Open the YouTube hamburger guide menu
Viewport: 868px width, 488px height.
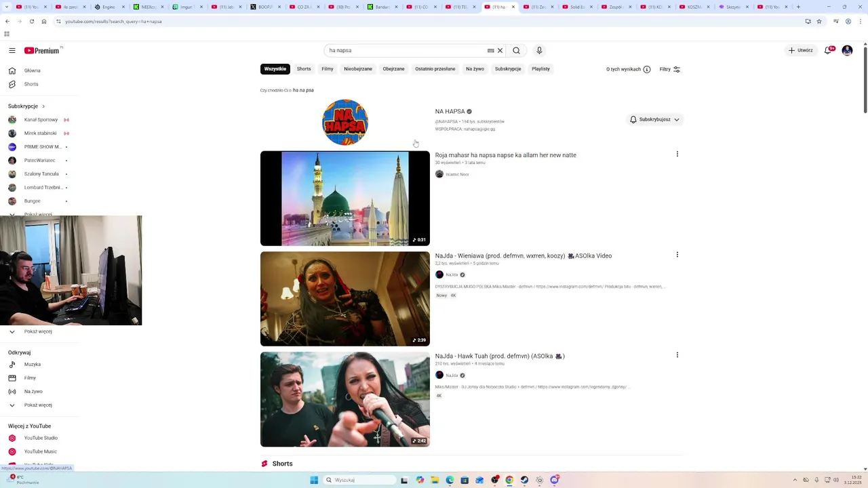(12, 50)
